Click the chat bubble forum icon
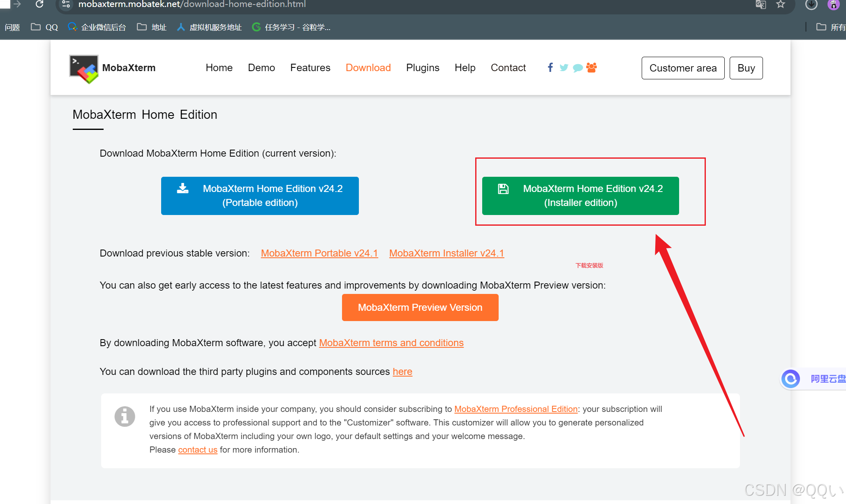Image resolution: width=846 pixels, height=504 pixels. [x=578, y=68]
